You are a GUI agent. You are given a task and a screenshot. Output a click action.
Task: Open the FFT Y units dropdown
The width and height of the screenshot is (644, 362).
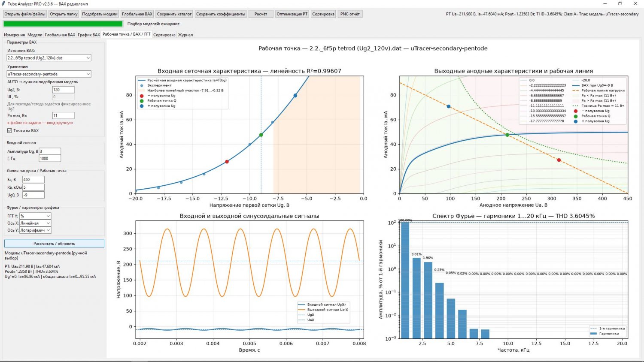pos(35,216)
